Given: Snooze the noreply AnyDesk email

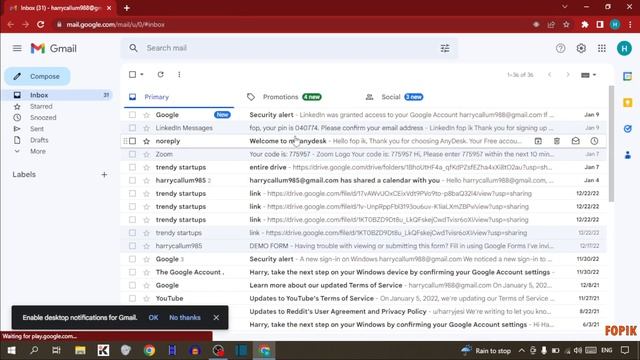Looking at the screenshot, I should pyautogui.click(x=594, y=141).
